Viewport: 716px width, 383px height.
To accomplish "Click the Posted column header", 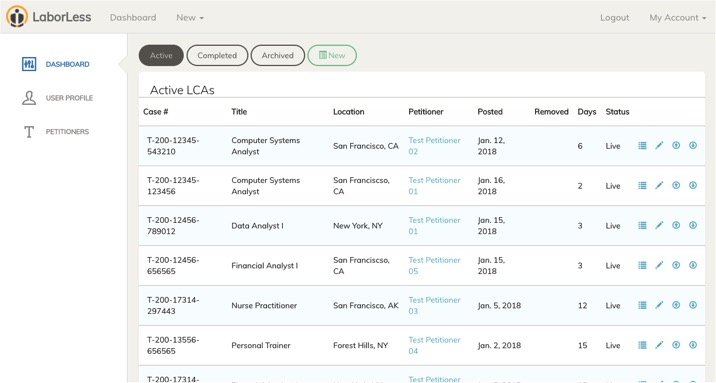I will click(490, 111).
